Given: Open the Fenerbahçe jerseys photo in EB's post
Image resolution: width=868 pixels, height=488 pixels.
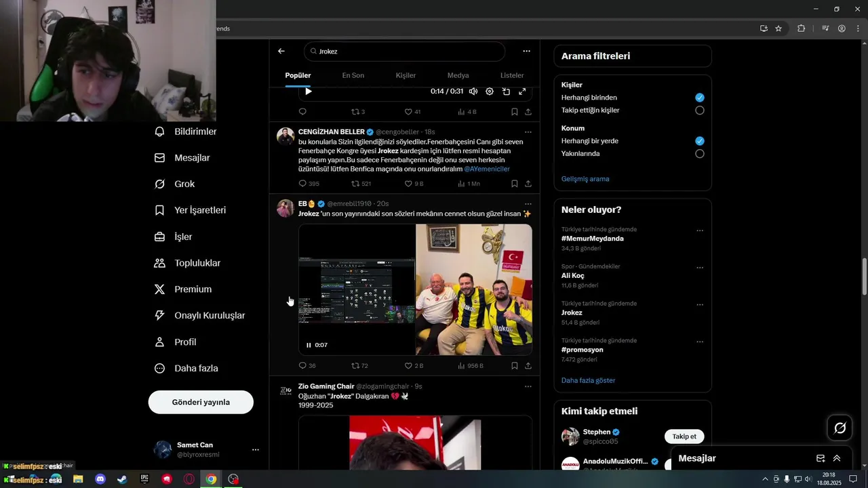Looking at the screenshot, I should [474, 289].
